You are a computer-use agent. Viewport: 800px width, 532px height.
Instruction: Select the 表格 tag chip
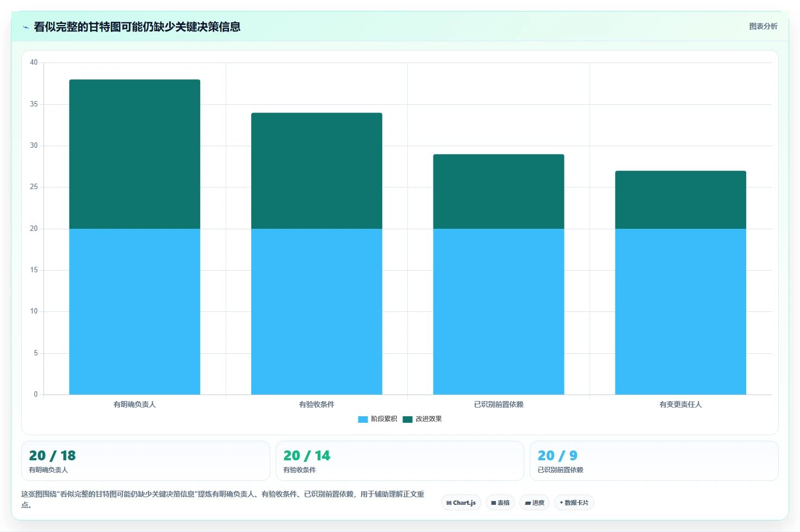pos(500,503)
